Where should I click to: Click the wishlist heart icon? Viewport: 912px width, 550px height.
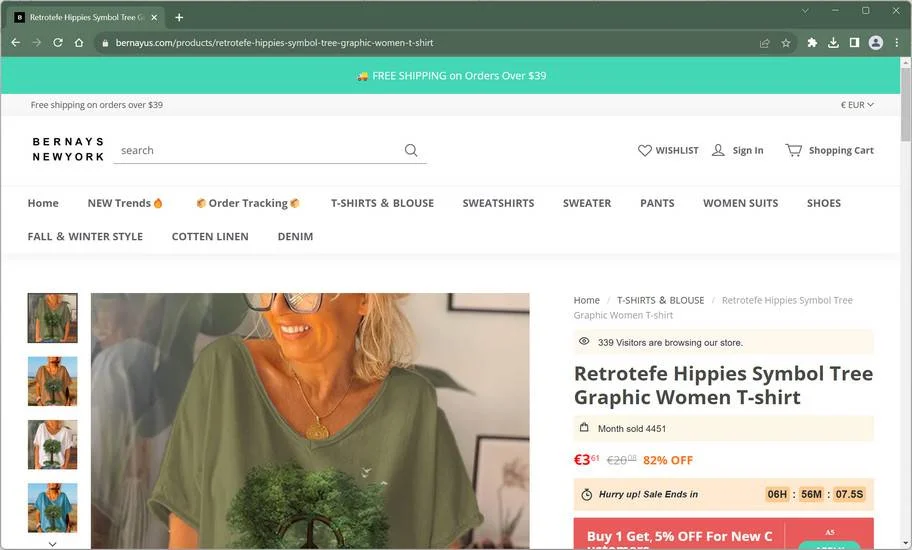(644, 151)
